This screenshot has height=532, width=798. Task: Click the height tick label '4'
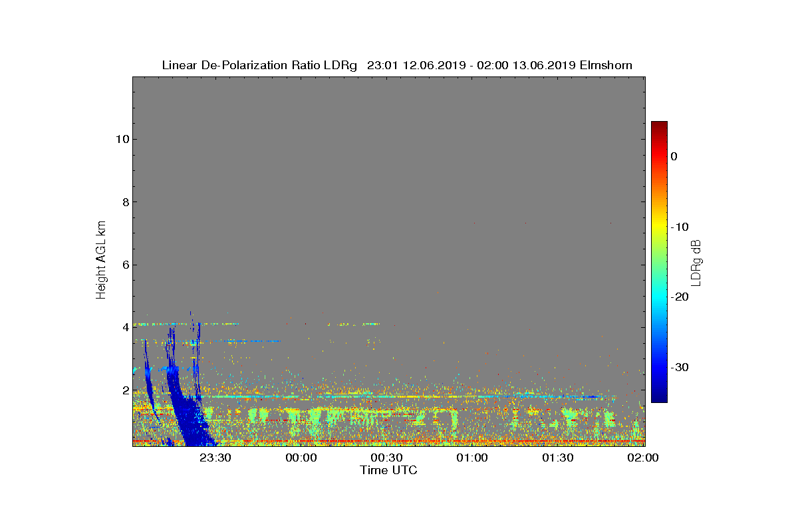(125, 327)
